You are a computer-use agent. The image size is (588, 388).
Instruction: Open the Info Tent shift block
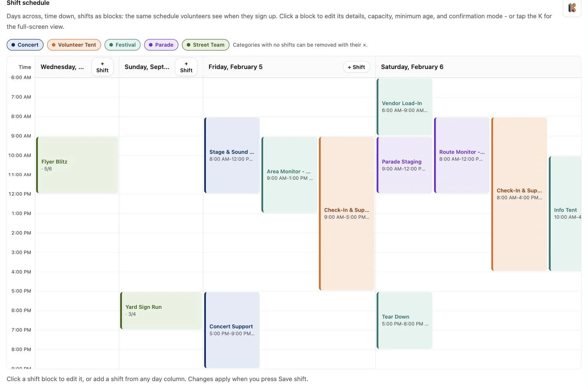(565, 213)
